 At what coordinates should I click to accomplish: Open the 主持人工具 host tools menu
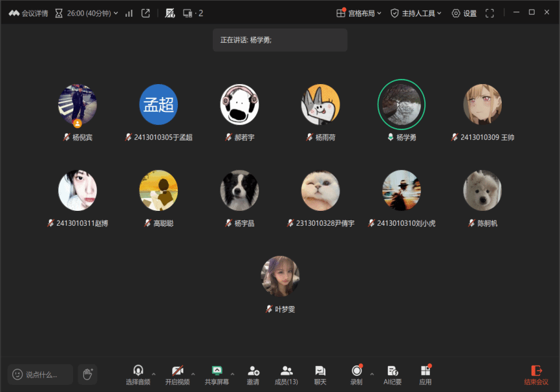(x=417, y=13)
